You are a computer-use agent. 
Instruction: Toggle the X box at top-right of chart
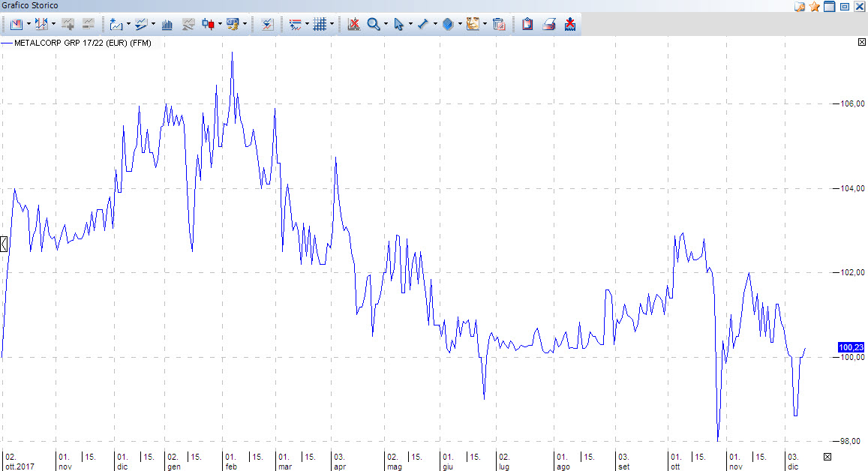click(861, 43)
